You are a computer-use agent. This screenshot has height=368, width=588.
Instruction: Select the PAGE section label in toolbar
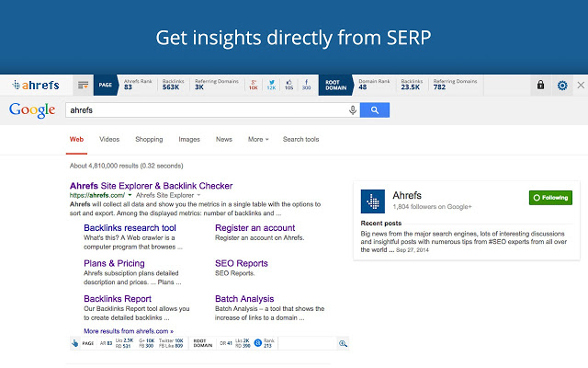pos(106,86)
